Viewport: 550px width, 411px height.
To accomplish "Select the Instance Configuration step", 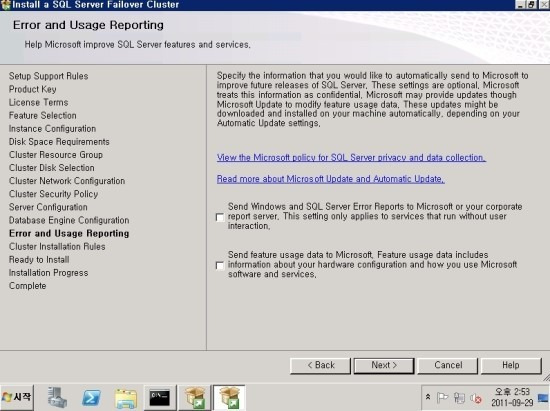I will (52, 129).
